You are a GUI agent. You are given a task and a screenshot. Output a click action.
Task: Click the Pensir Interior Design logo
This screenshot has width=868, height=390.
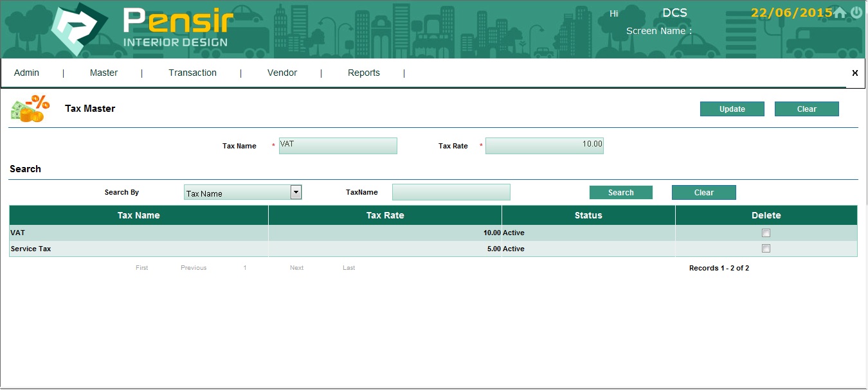(141, 30)
